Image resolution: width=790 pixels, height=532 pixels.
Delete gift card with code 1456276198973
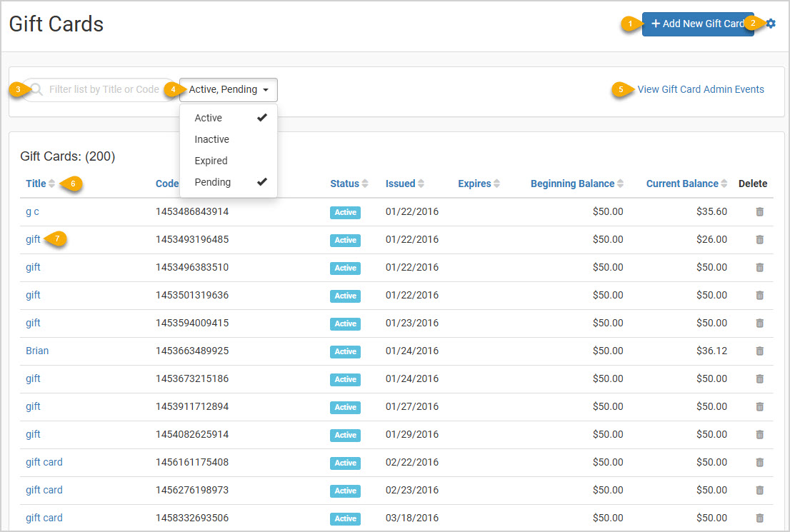coord(760,490)
